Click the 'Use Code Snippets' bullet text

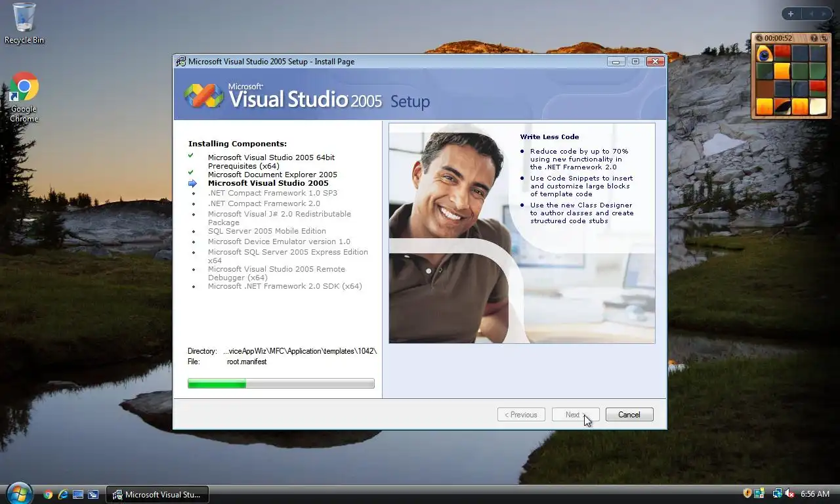[x=581, y=186]
